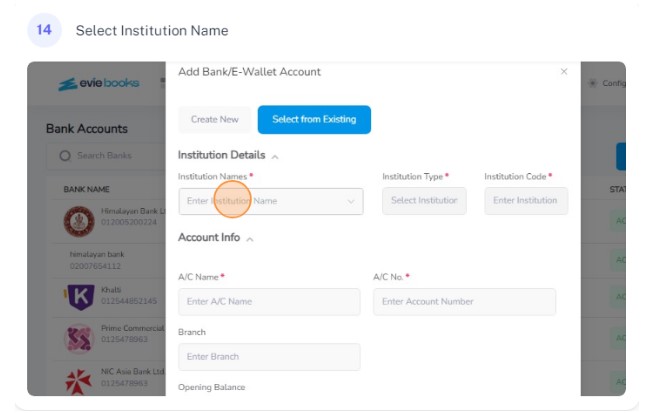
Task: Click the eviebooks logo
Action: click(x=99, y=83)
